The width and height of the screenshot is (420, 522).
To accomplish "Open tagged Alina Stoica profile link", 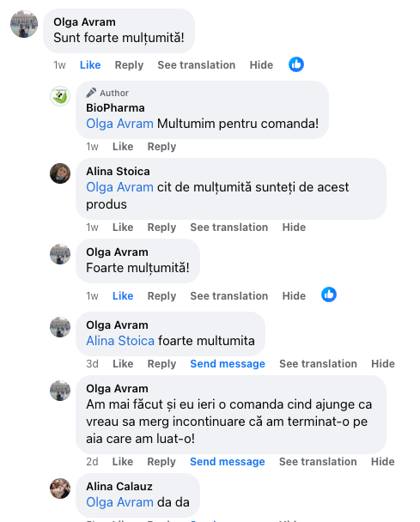I will click(120, 341).
